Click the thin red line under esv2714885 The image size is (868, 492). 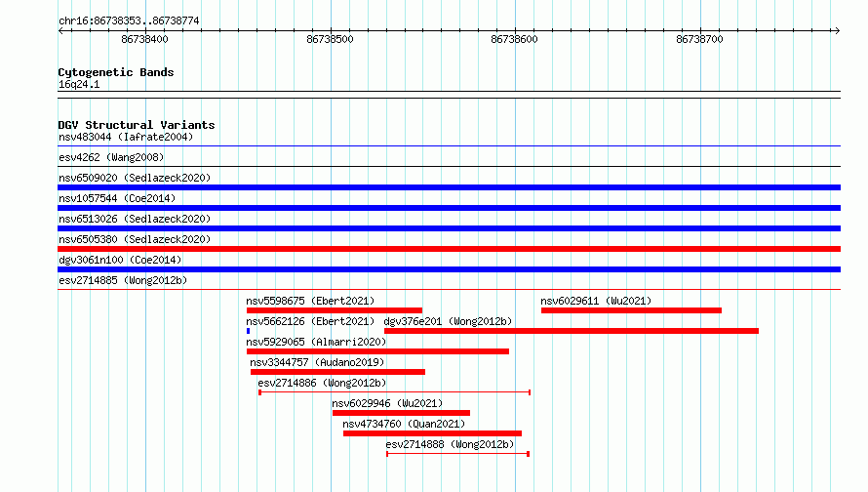point(449,289)
